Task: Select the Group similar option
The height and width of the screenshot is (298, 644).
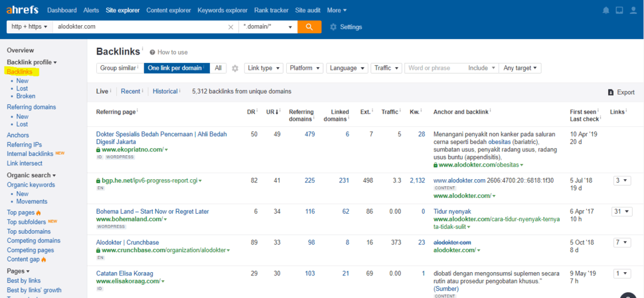Action: [119, 68]
